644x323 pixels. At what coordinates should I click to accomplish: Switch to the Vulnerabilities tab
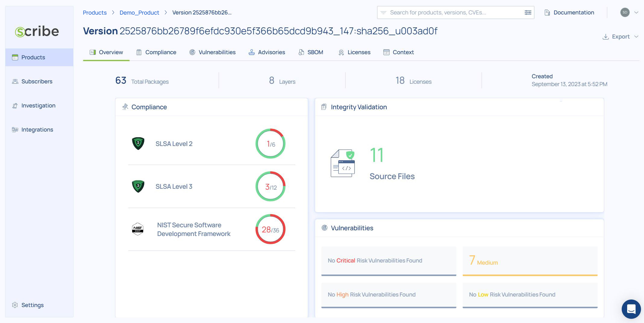212,52
